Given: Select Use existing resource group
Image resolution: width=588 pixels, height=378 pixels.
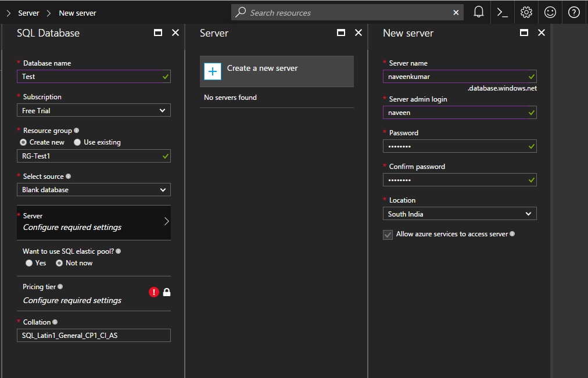Looking at the screenshot, I should click(77, 142).
